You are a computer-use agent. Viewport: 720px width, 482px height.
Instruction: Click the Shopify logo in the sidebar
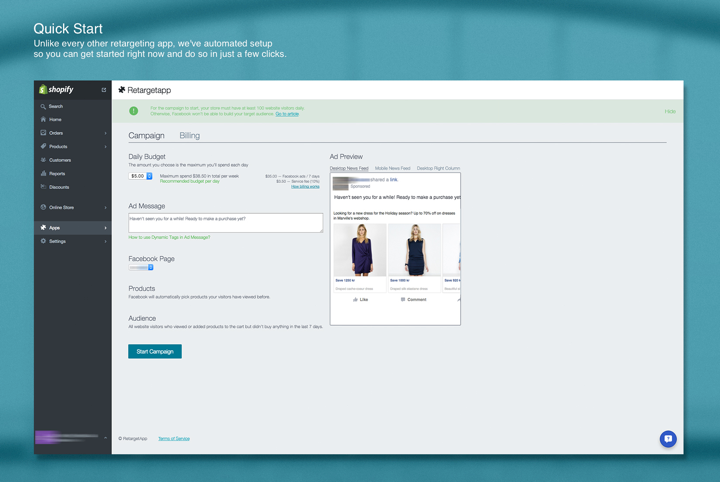point(56,90)
